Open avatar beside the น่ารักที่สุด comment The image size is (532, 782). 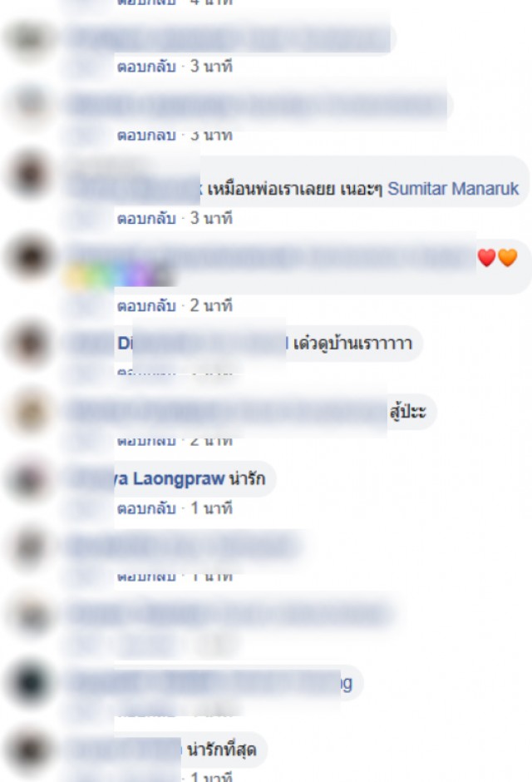(29, 750)
